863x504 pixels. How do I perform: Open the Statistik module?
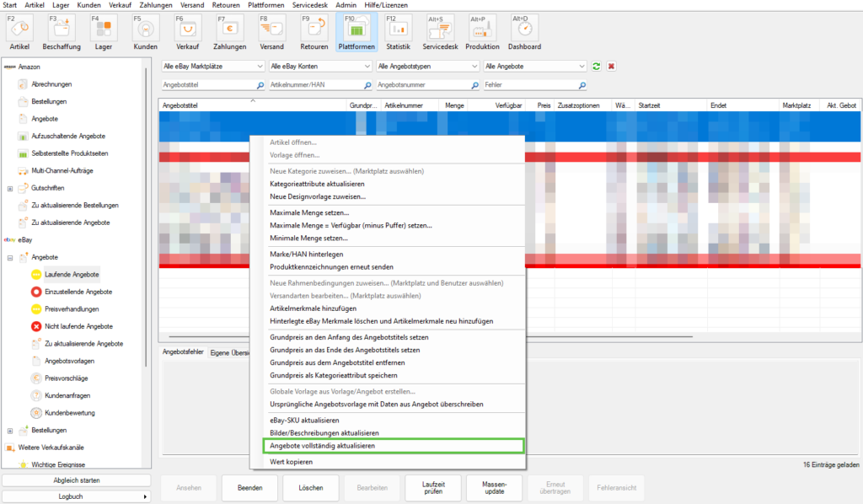(398, 31)
